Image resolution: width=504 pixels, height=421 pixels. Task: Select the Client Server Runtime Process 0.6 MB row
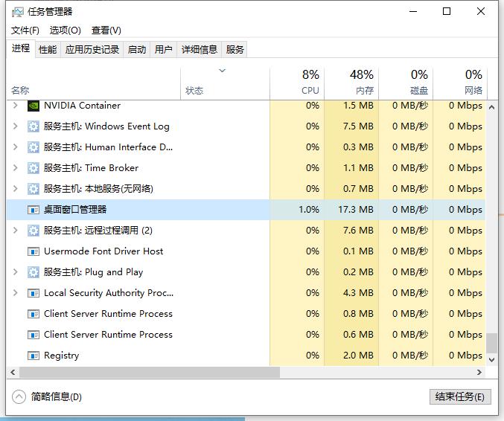coord(246,335)
